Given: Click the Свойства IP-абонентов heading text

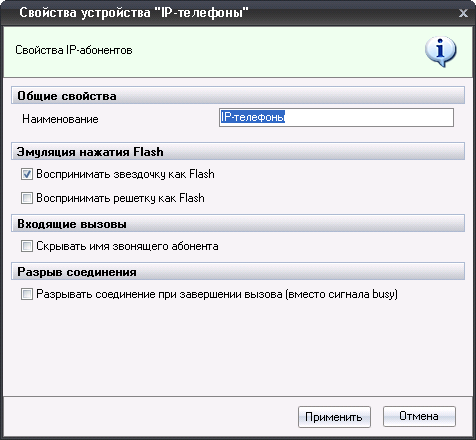Looking at the screenshot, I should (x=74, y=50).
